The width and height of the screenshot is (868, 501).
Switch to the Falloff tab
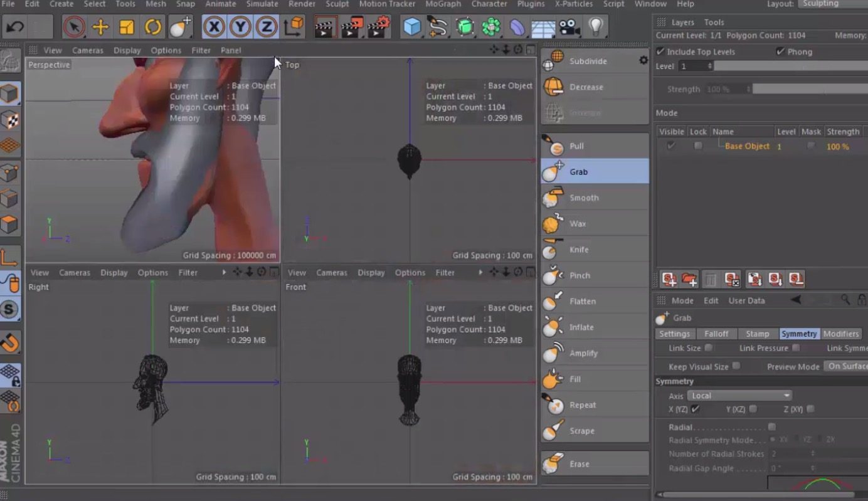click(716, 334)
